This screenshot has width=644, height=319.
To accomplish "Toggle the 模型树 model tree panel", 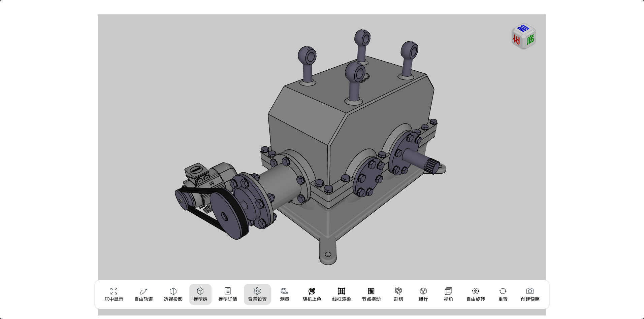I will point(200,294).
